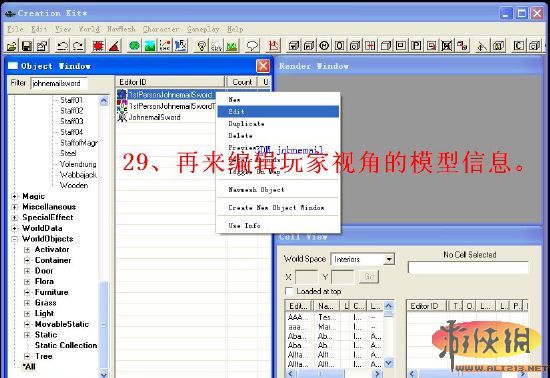Click the X coordinate field in Cell View
This screenshot has height=378, width=550.
(x=307, y=277)
